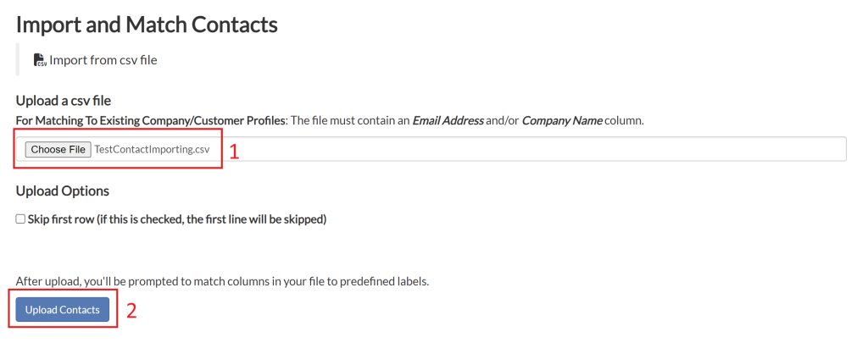
Task: Click the Import and Match Contacts heading
Action: coord(147,24)
